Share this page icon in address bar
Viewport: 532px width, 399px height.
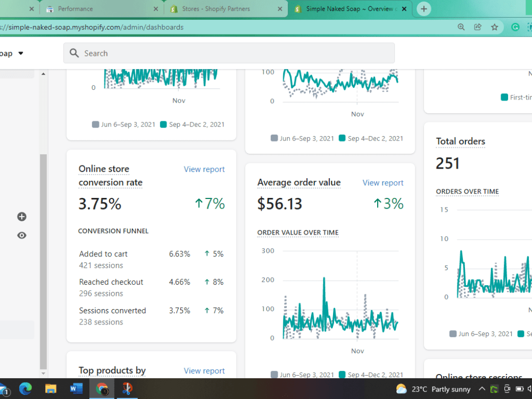(x=478, y=27)
